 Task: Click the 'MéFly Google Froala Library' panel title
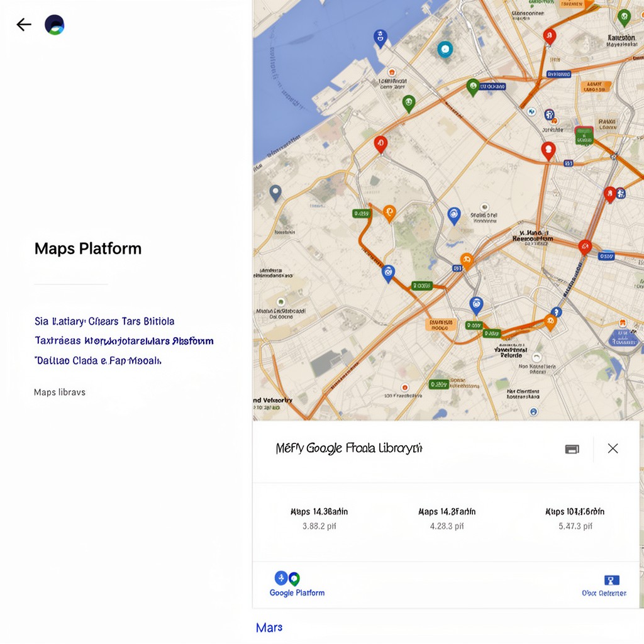[x=349, y=448]
